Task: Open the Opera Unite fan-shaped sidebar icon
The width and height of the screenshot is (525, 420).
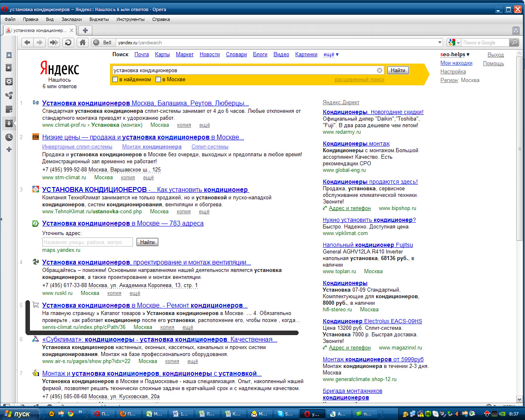Action: click(9, 96)
